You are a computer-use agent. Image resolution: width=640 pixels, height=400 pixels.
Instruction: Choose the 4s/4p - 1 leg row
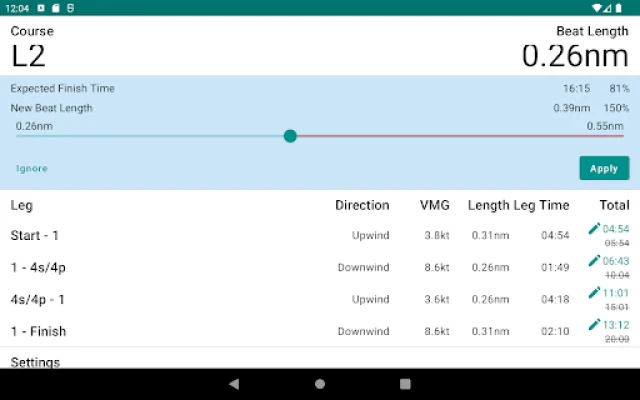[x=38, y=299]
